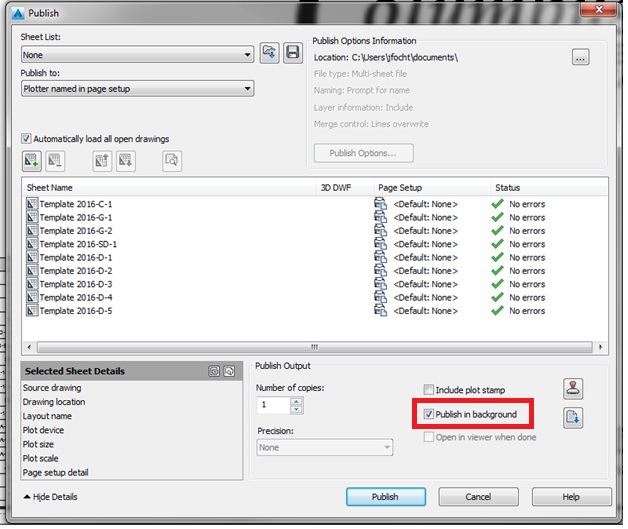Click the Preview sheet icon
Screen dimensions: 628x529
pyautogui.click(x=172, y=161)
